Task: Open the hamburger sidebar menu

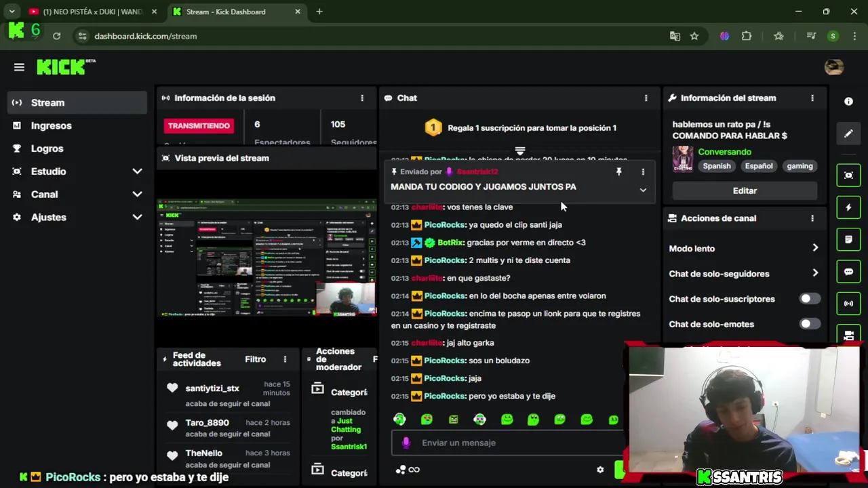Action: 19,67
